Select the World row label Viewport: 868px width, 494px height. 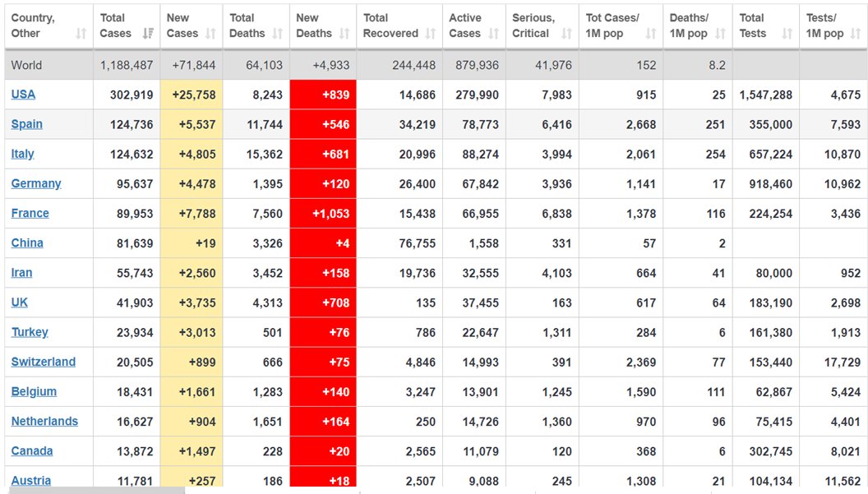[26, 66]
